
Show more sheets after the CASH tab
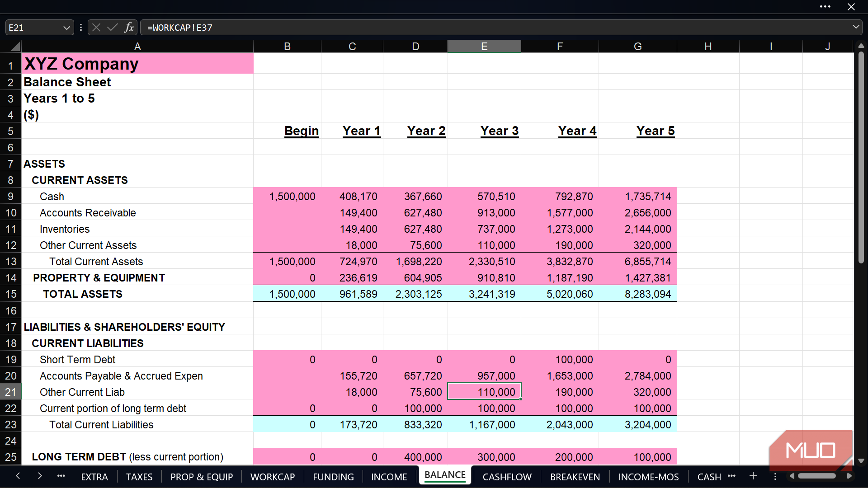point(732,476)
